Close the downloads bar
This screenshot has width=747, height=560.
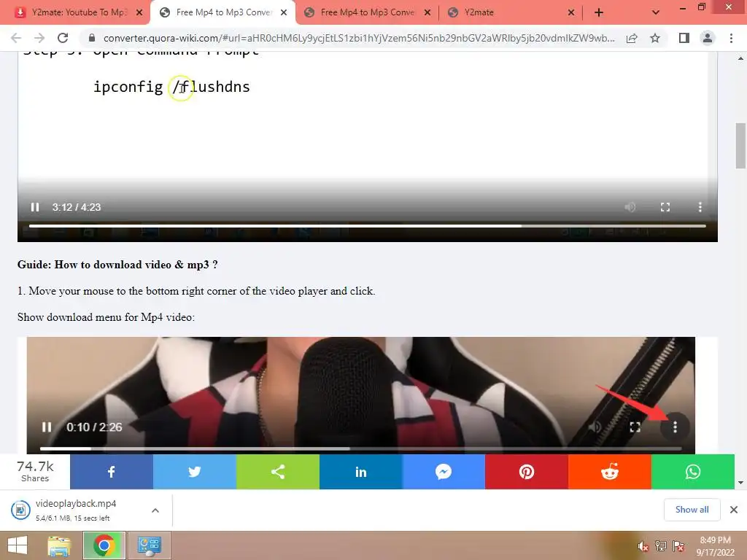pos(734,510)
